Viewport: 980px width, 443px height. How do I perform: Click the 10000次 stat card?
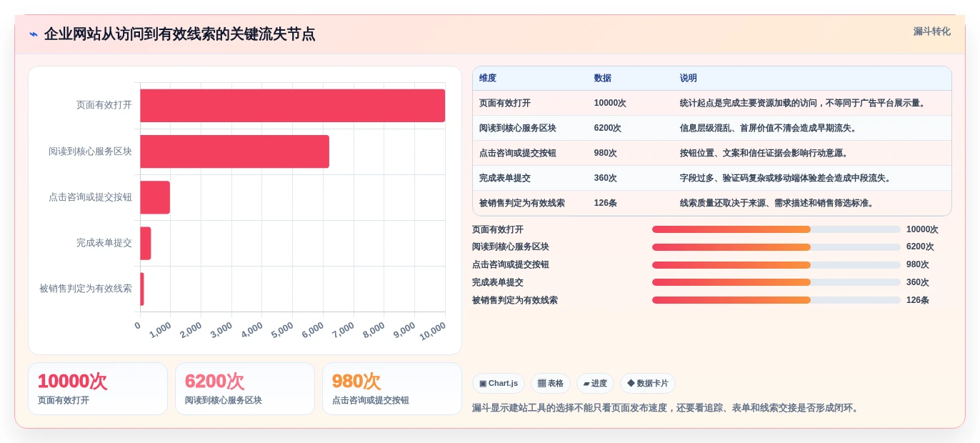(x=98, y=389)
